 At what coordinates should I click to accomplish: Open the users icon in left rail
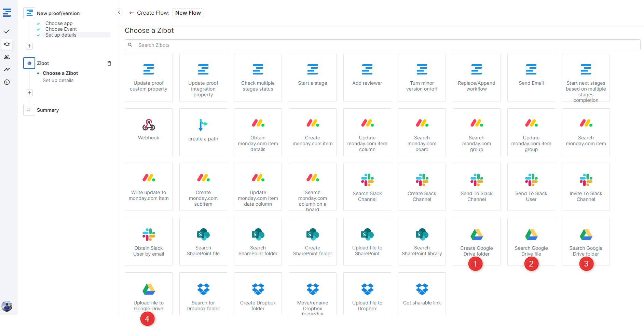7,57
